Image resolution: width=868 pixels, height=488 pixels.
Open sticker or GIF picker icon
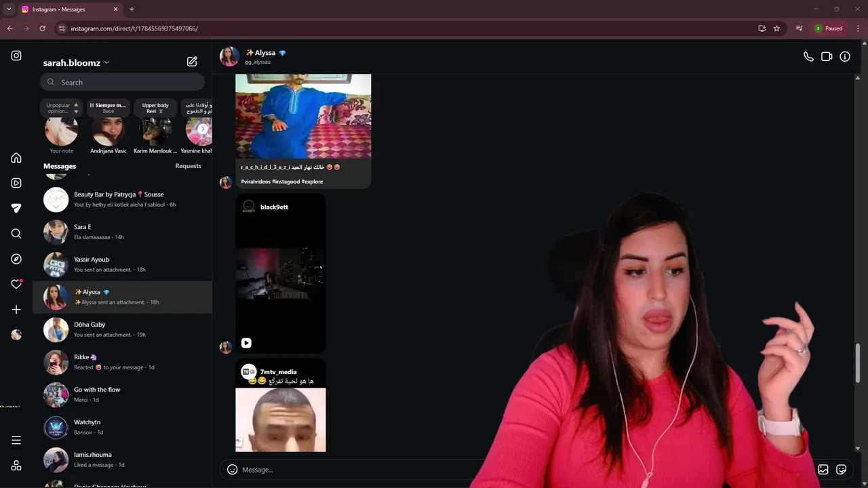842,469
